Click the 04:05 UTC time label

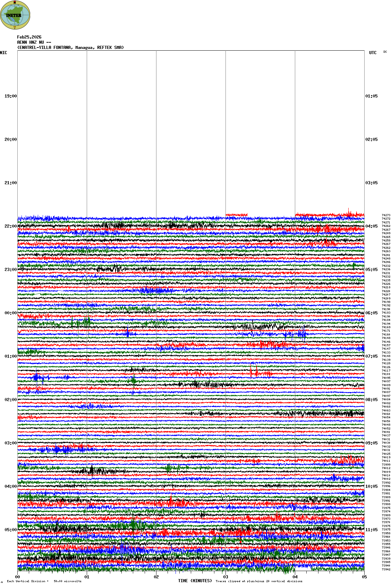point(371,226)
